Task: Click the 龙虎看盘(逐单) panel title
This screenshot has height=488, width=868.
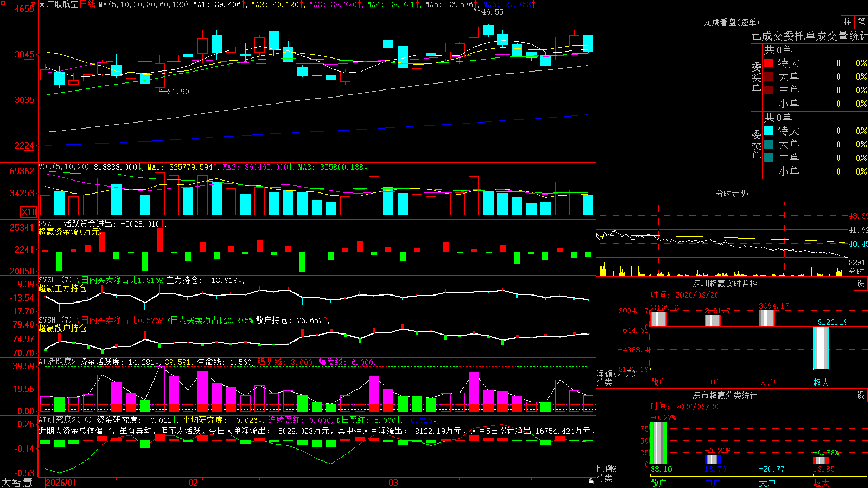Action: pyautogui.click(x=731, y=22)
